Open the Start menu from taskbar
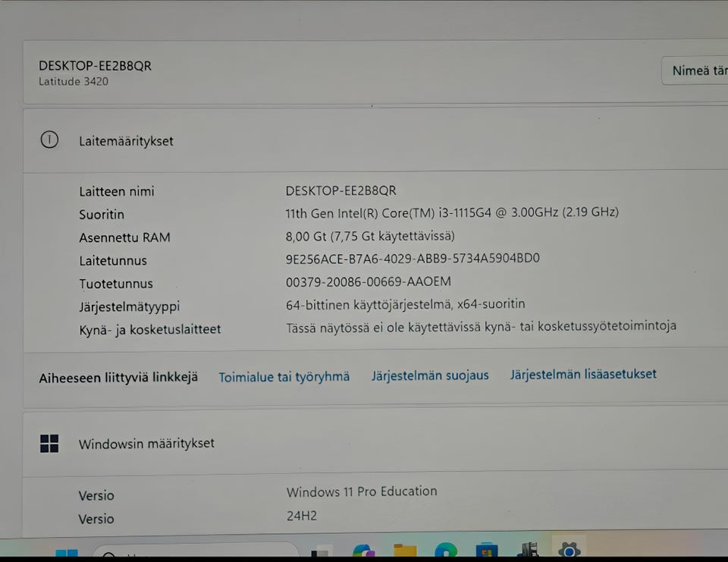728x562 pixels. (x=67, y=552)
